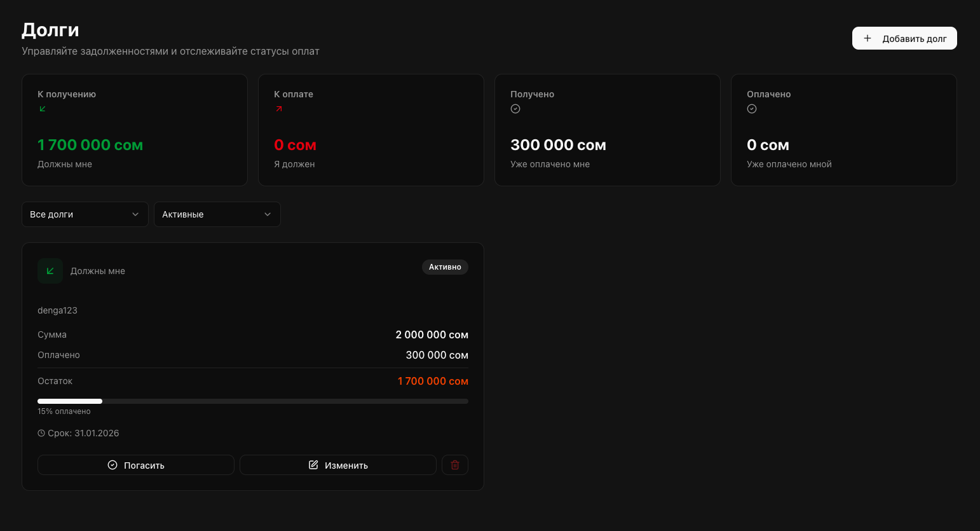This screenshot has width=980, height=531.
Task: Click checkmark icon under Получено
Action: [515, 109]
